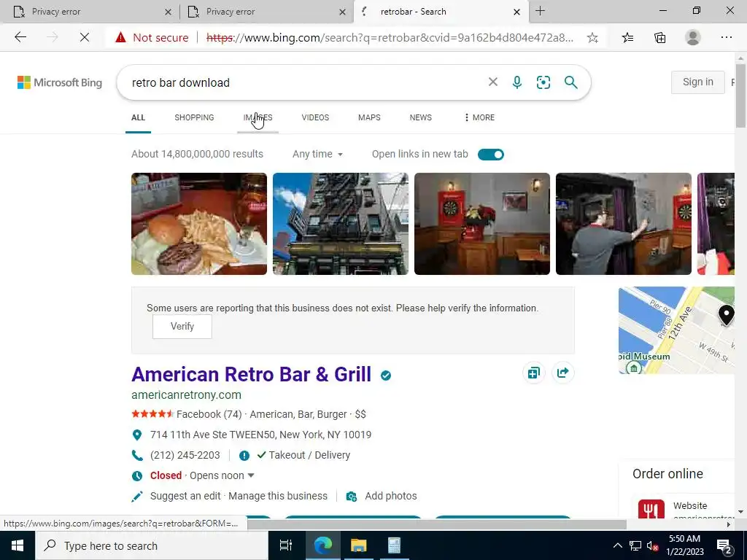
Task: Open the dartboard room photo
Action: [x=482, y=224]
